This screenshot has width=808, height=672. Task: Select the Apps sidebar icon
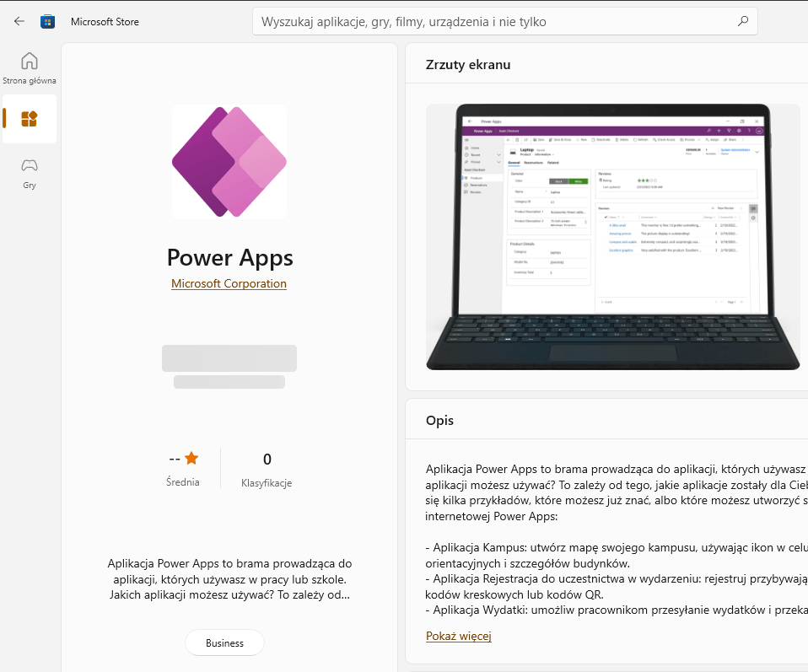[30, 119]
